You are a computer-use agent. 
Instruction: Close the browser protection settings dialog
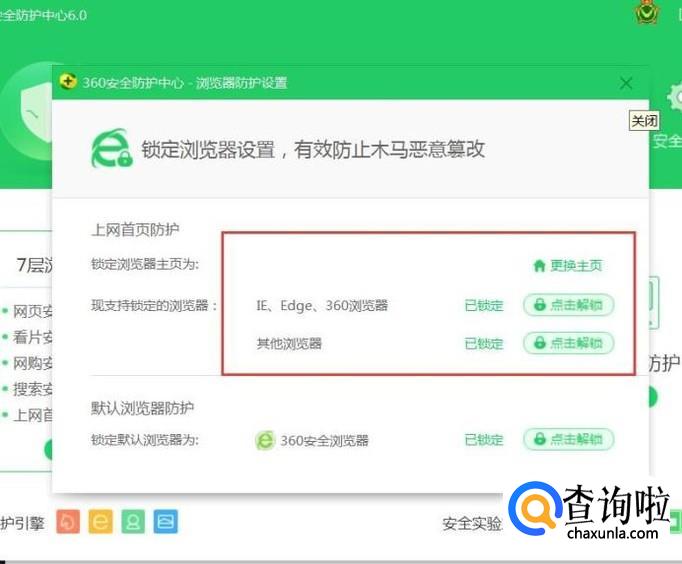626,83
